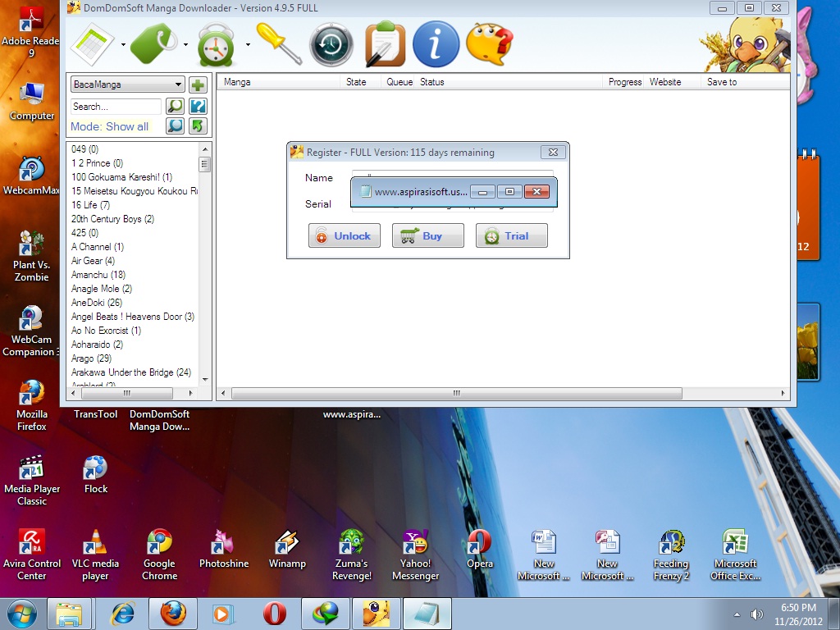Open Plant Vs. Zombie desktop shortcut
Viewport: 840px width, 630px height.
click(32, 256)
